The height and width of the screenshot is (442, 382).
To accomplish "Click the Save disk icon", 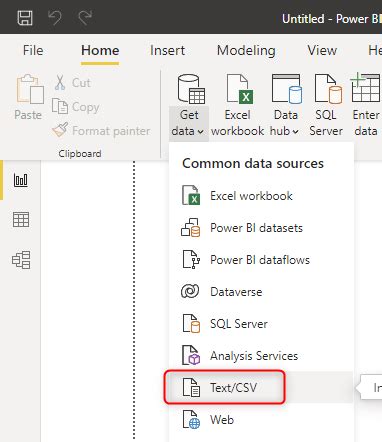I will point(25,18).
